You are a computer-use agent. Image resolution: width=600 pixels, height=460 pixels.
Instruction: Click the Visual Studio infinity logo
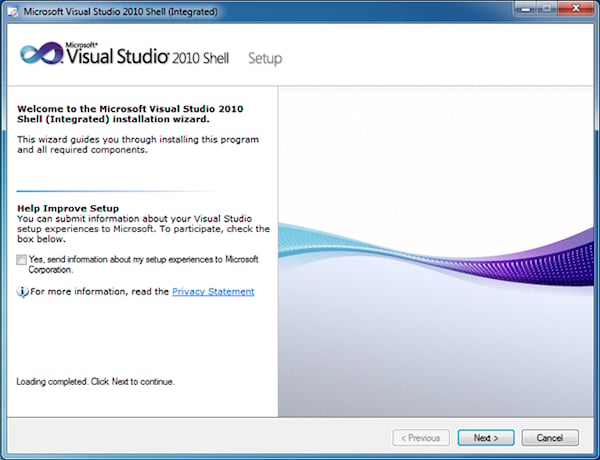point(42,53)
